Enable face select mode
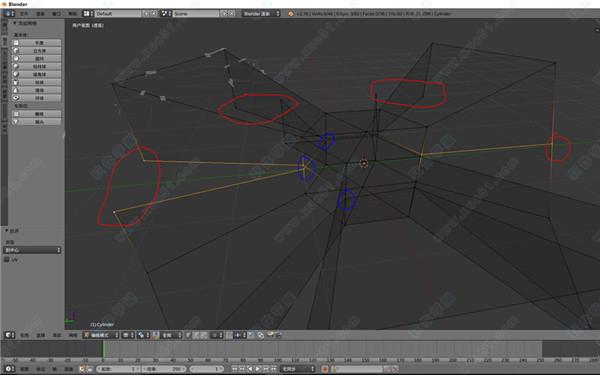600x375 pixels. coord(204,335)
